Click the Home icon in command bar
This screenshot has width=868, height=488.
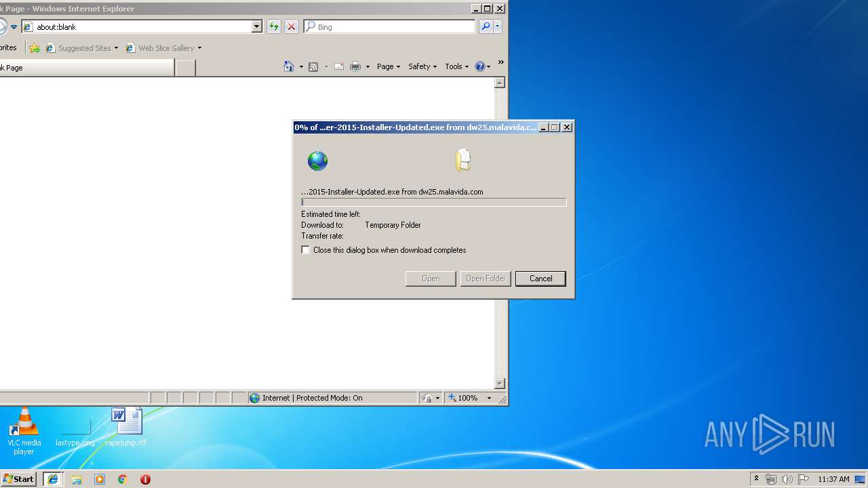click(x=289, y=66)
